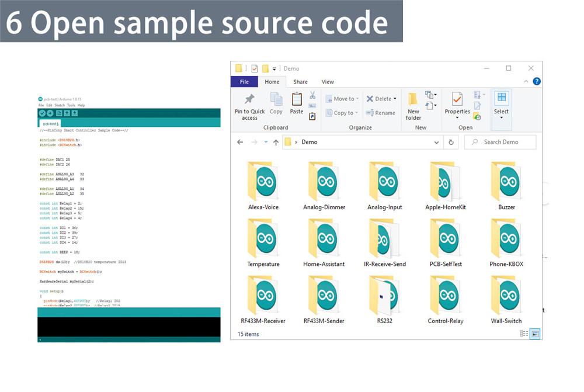Viewport: 584px width, 392px height.
Task: Click the blue Help question mark icon
Action: point(536,82)
